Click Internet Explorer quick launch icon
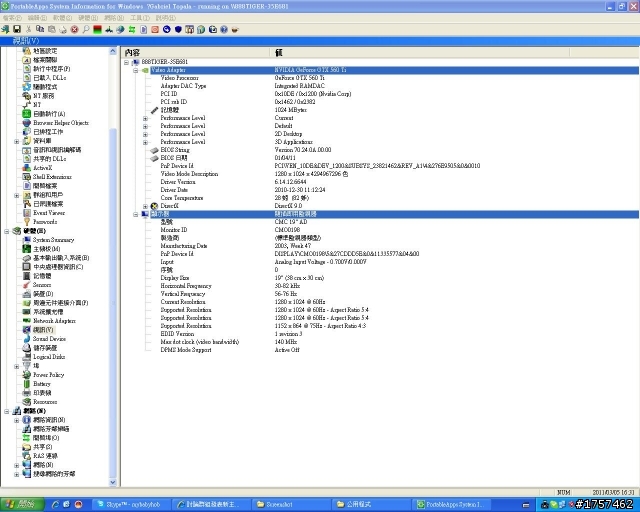Viewport: 640px width, 512px height. 55,504
